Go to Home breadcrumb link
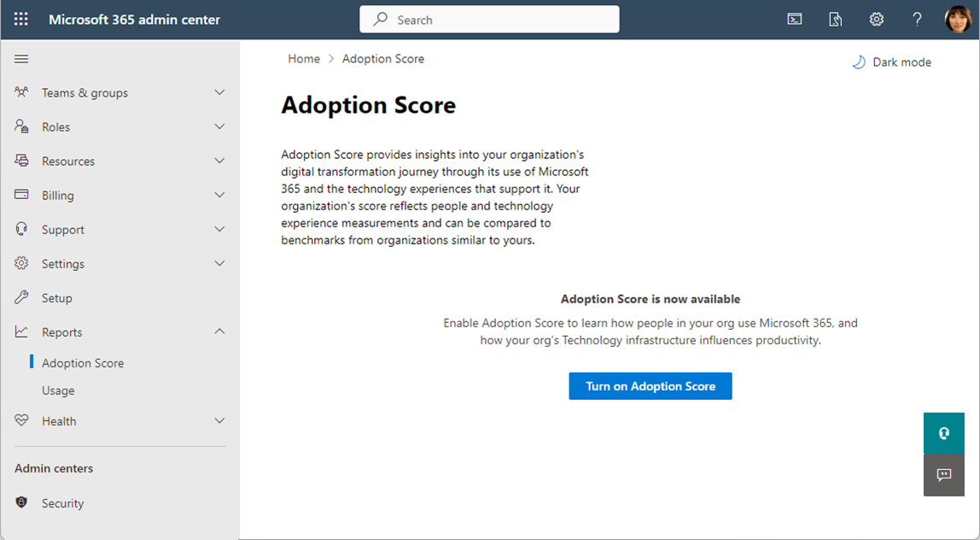This screenshot has height=540, width=980. point(304,59)
